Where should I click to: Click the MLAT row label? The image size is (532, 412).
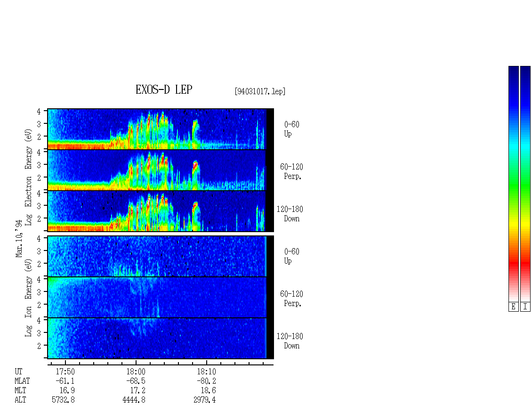(22, 381)
